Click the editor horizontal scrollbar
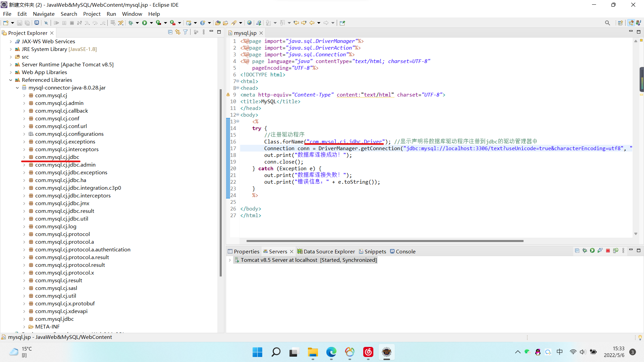The image size is (644, 362). click(384, 241)
